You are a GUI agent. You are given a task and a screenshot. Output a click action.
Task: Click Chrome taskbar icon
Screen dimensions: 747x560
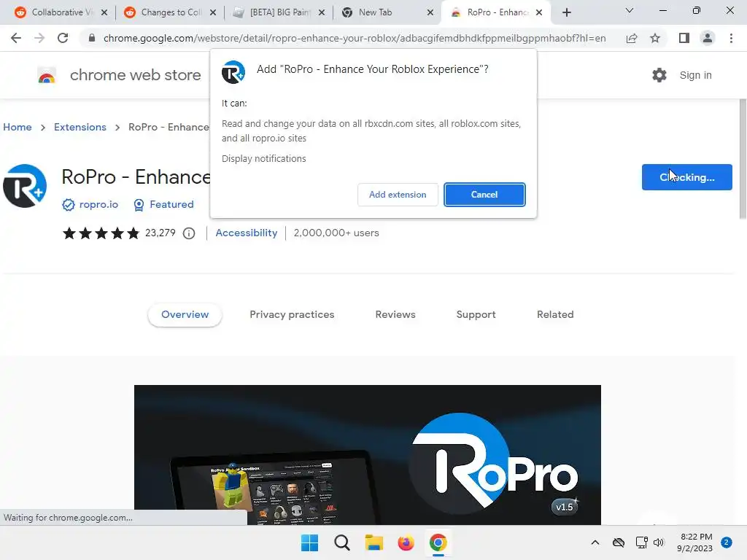coord(438,542)
